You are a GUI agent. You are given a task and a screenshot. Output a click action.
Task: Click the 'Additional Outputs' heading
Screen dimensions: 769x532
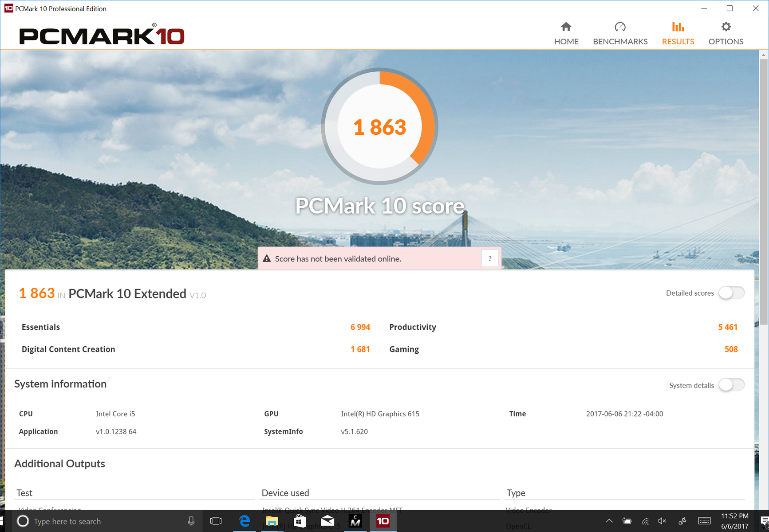(x=59, y=464)
